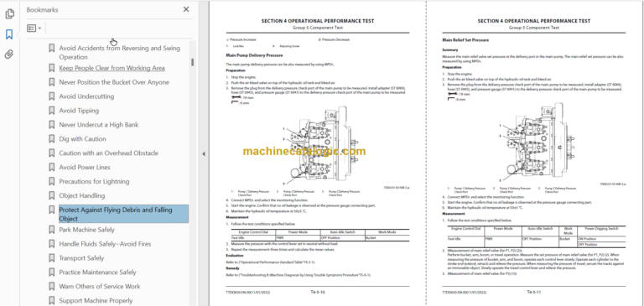Click bookmark icon beside Keep People Clear
Image resolution: width=644 pixels, height=306 pixels.
tap(51, 68)
